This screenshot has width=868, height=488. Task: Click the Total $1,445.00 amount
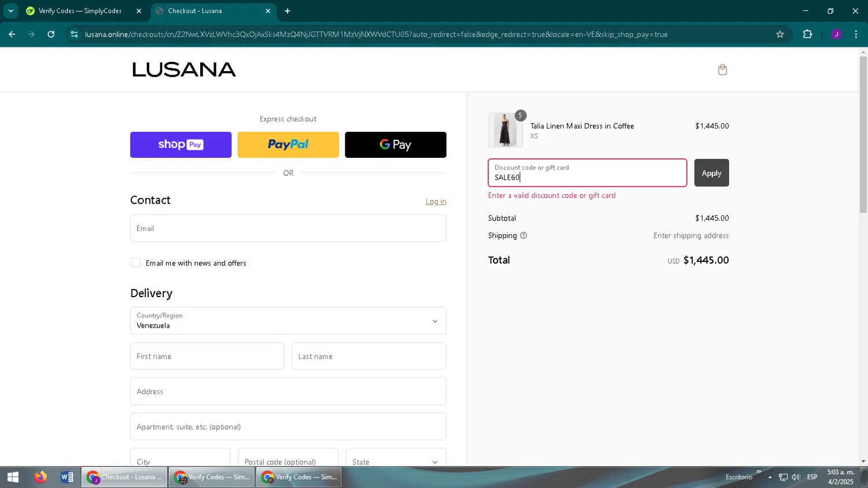706,260
